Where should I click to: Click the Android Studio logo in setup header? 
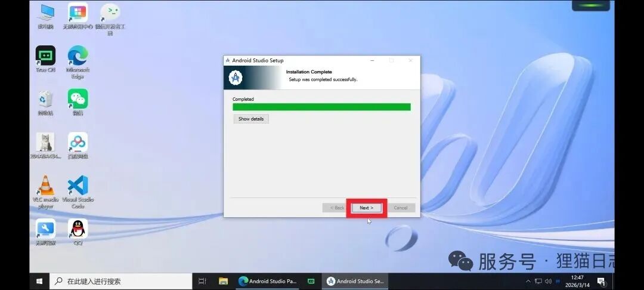[x=236, y=78]
